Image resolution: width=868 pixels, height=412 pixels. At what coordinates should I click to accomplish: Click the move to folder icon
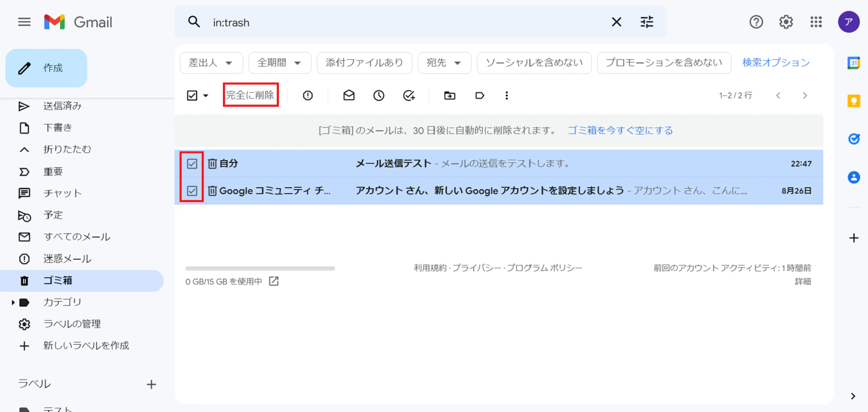coord(450,95)
